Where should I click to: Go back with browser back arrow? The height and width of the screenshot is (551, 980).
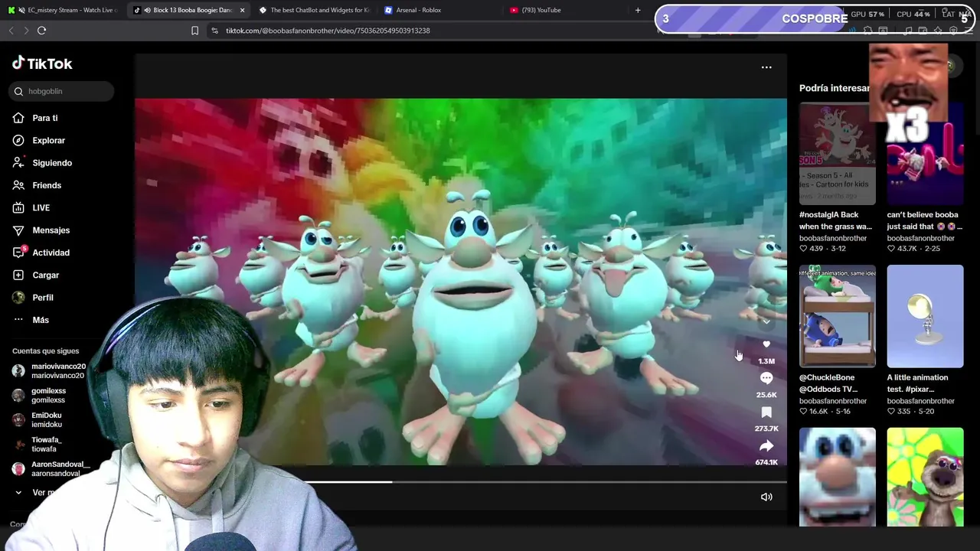tap(11, 31)
